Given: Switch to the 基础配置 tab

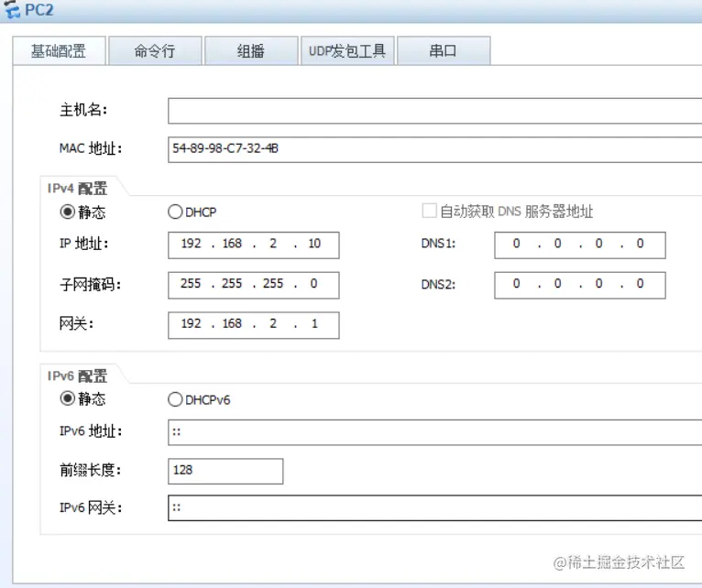Looking at the screenshot, I should click(59, 51).
